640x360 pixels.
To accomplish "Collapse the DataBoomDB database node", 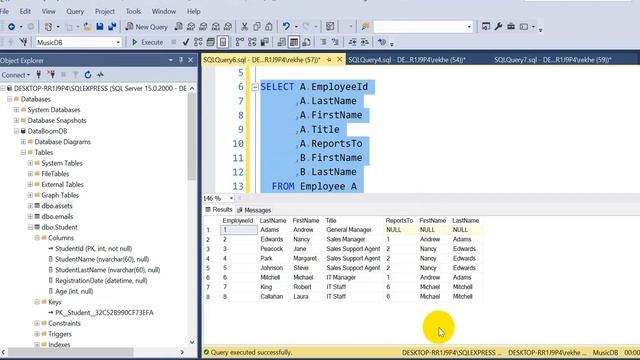I will pos(16,131).
